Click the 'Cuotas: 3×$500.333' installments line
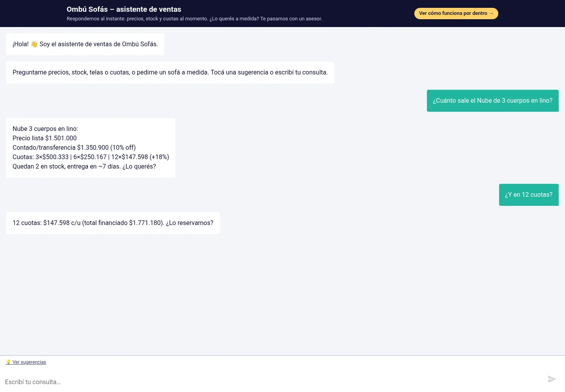 (x=91, y=157)
